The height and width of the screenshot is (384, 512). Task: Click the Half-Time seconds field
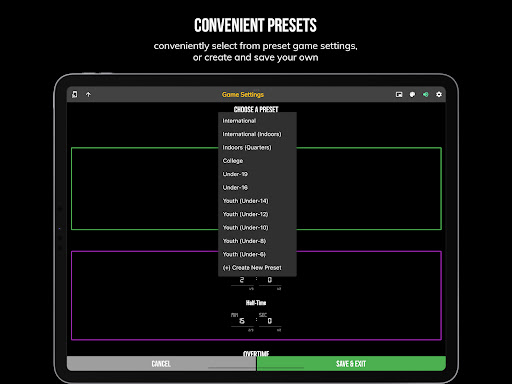click(270, 321)
